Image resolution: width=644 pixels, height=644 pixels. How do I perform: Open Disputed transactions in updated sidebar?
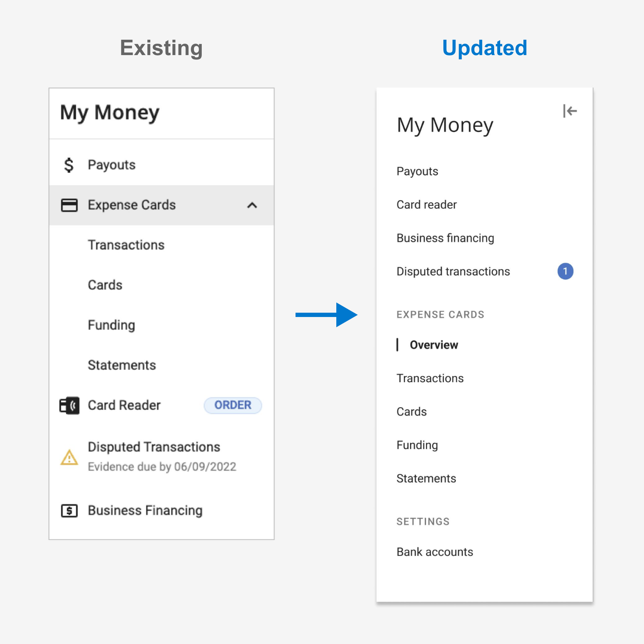453,272
